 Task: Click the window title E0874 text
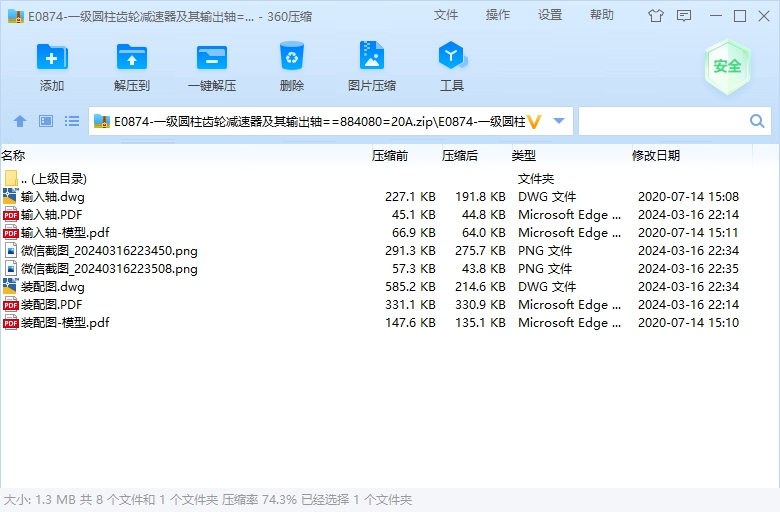tap(170, 16)
